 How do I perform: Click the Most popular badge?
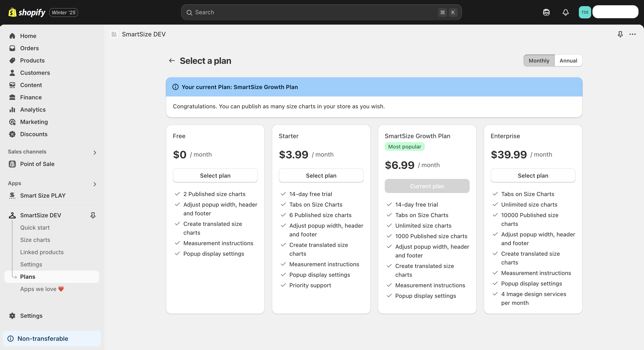[x=404, y=146]
